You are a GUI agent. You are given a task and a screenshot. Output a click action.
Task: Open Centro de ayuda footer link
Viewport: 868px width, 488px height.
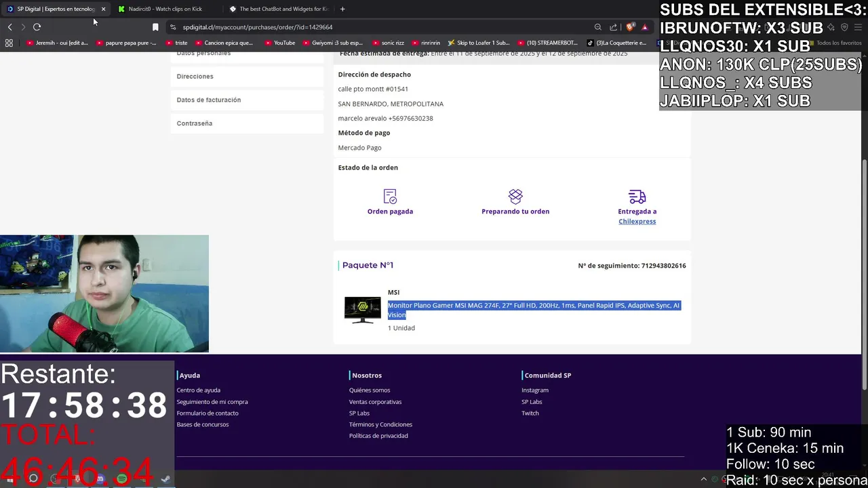pos(198,390)
